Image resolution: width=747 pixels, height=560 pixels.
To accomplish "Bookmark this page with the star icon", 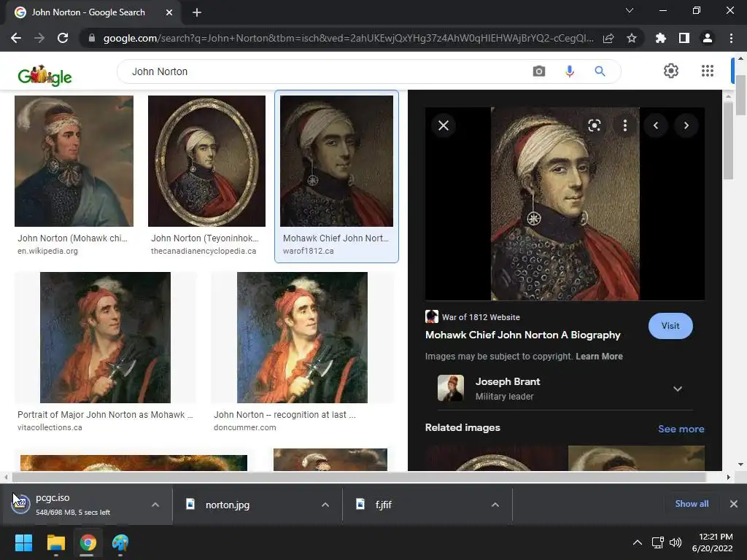I will click(632, 38).
